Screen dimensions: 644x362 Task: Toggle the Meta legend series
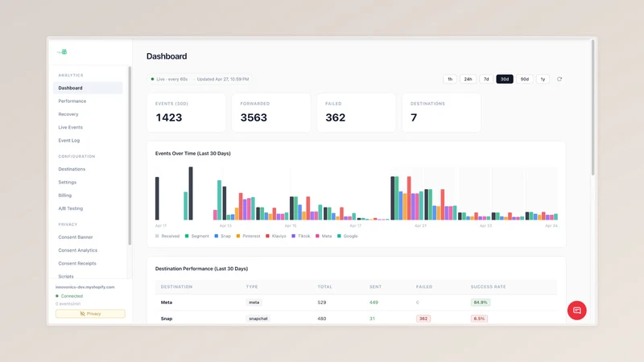pos(324,236)
